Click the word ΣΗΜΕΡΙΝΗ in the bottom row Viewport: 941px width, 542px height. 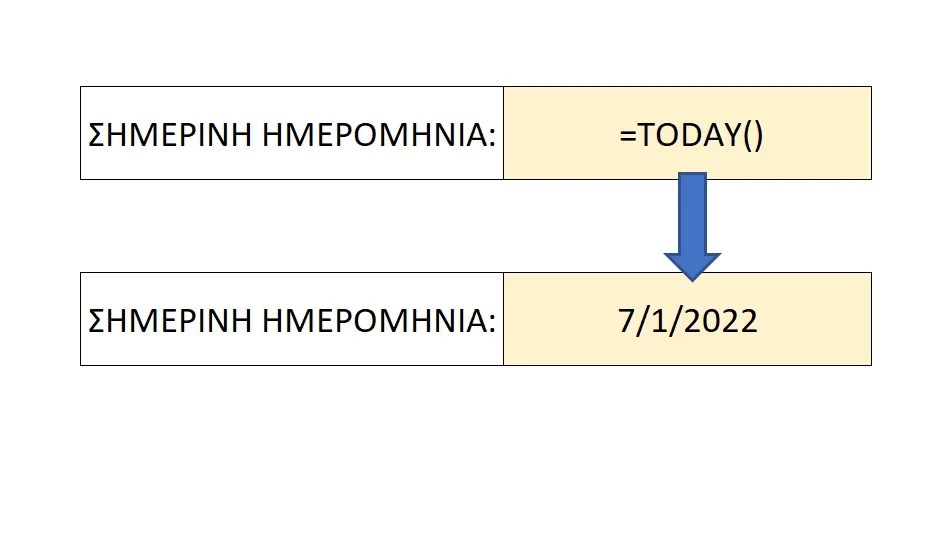click(170, 321)
